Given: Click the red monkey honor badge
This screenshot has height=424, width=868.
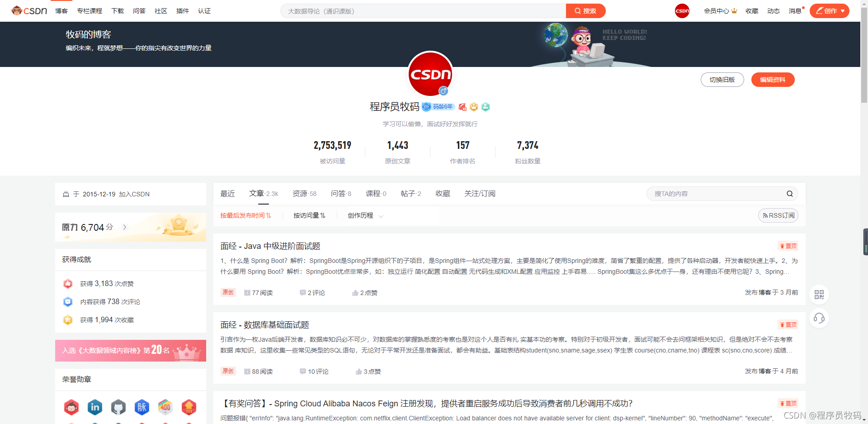Looking at the screenshot, I should 71,407.
